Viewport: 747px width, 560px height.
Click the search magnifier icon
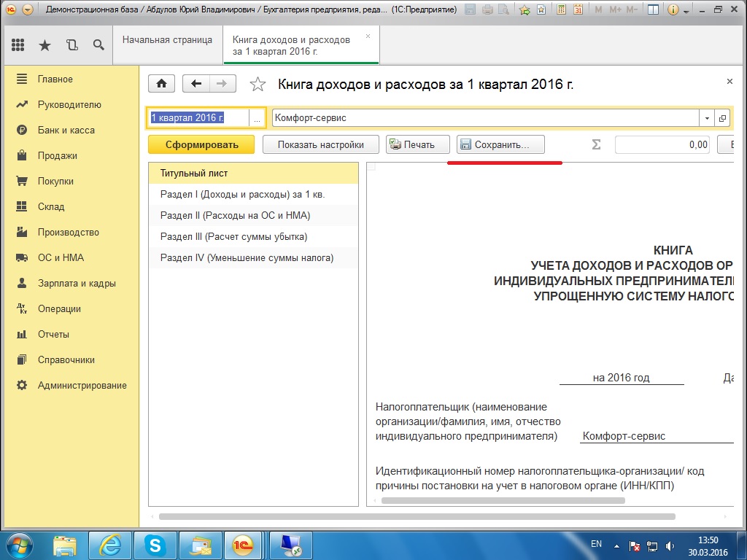point(98,45)
